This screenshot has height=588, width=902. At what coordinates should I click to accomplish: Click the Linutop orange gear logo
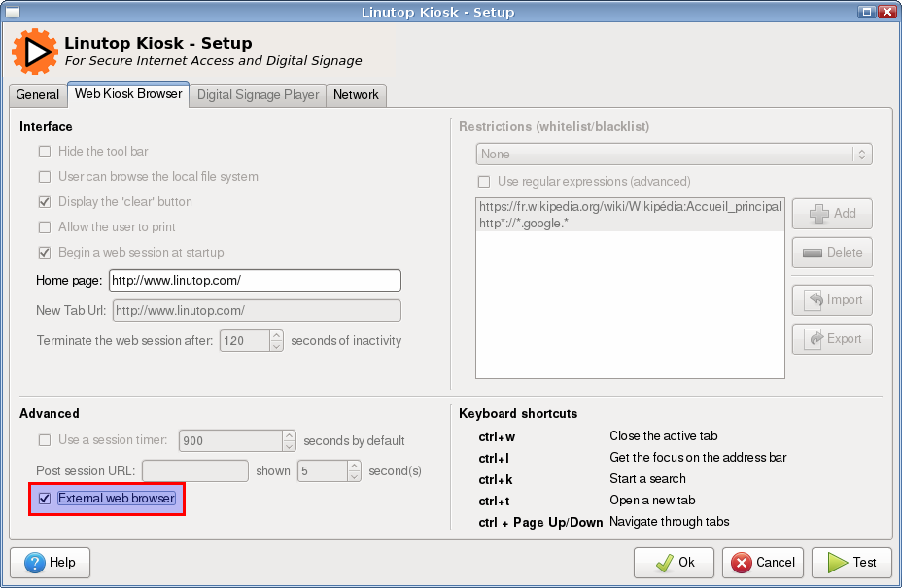[35, 52]
